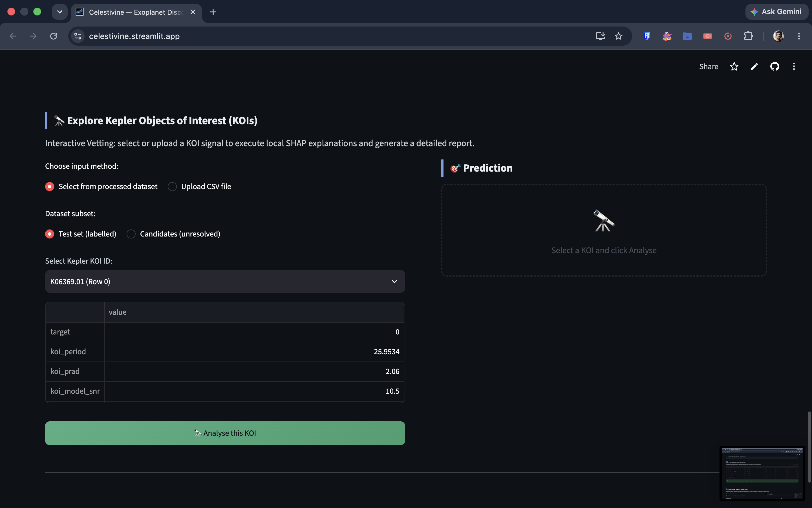Screen dimensions: 812x508
Task: Click Analyse this KOI button
Action: pos(225,433)
